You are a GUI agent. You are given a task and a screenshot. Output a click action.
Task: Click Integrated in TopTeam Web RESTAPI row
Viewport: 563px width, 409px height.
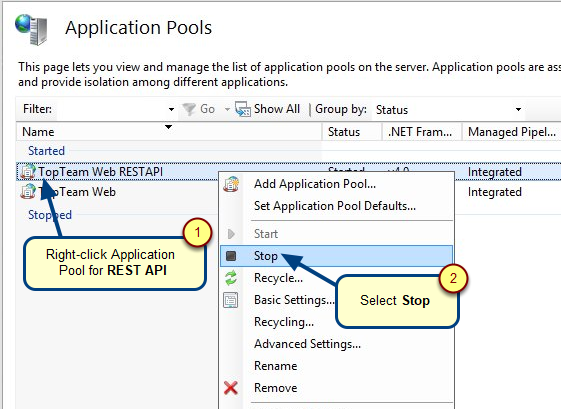tap(494, 172)
